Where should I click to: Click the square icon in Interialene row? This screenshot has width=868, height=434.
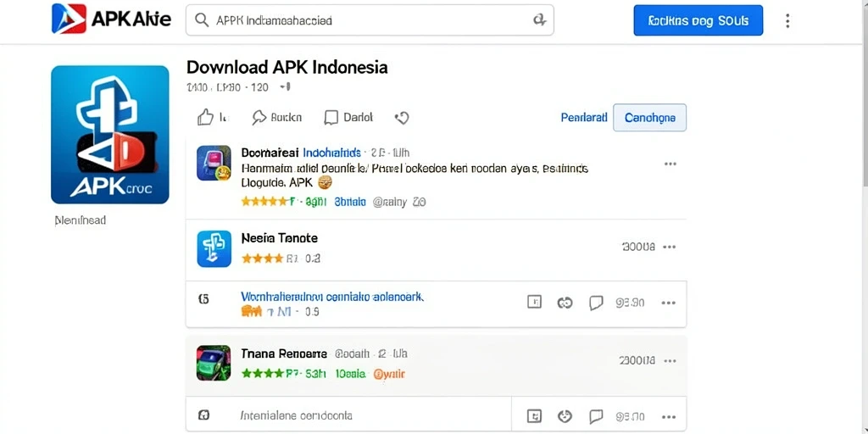534,416
